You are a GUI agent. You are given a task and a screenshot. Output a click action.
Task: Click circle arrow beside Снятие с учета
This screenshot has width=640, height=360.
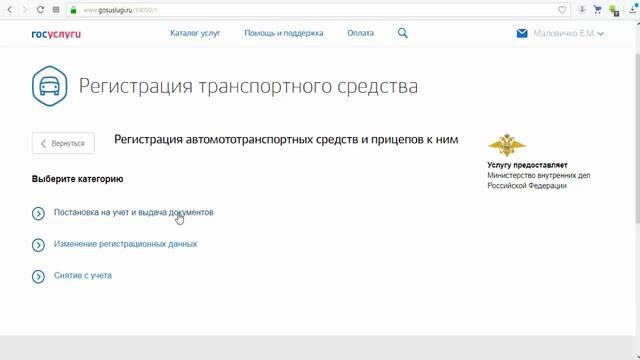38,276
